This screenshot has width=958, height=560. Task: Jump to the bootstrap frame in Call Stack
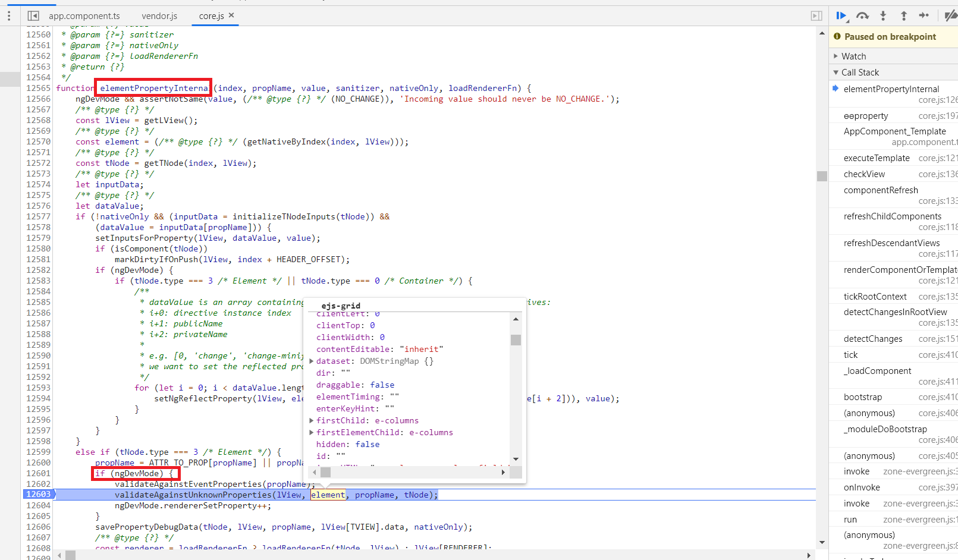pos(862,397)
